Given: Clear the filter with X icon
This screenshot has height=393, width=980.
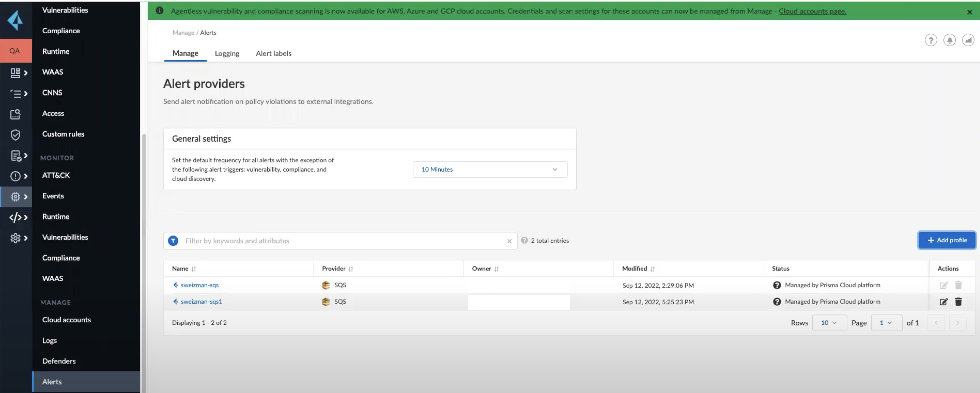Looking at the screenshot, I should 509,241.
